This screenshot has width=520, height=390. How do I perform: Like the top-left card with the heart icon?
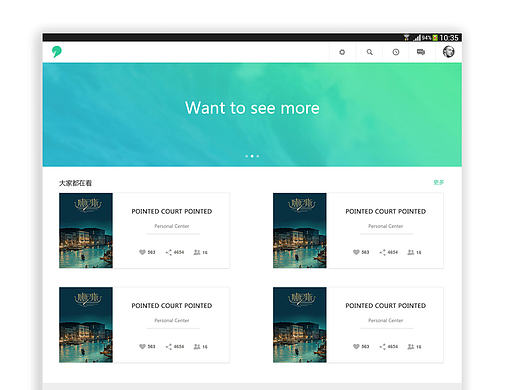[x=142, y=252]
